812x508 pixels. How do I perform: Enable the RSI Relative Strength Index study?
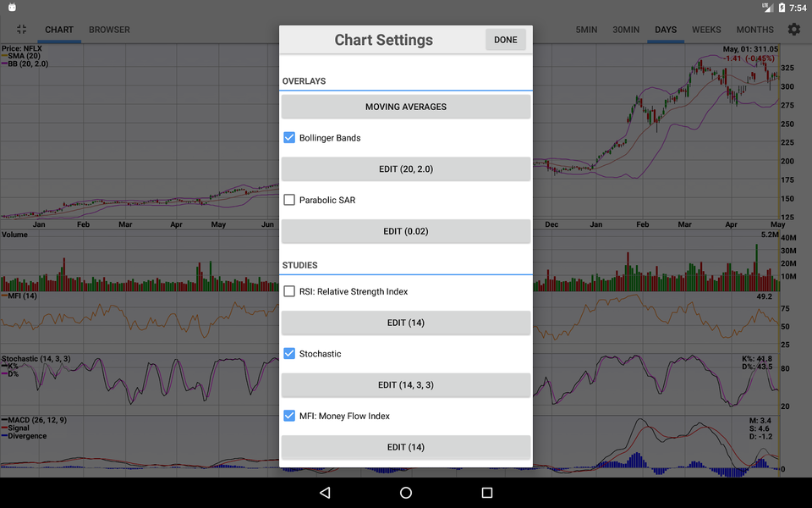coord(289,290)
